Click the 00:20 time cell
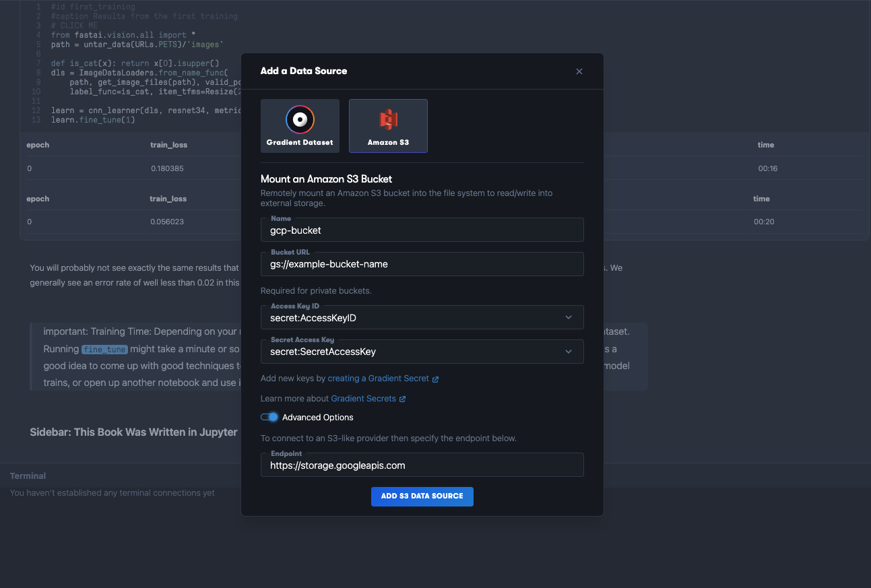 [764, 222]
